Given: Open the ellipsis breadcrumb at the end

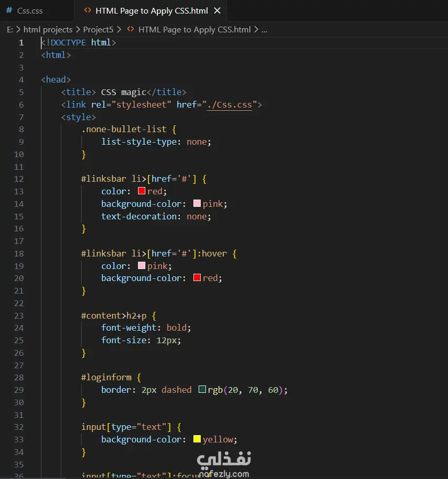Looking at the screenshot, I should pyautogui.click(x=264, y=30).
